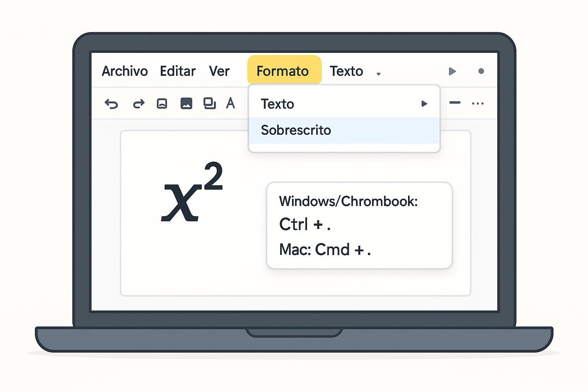Image resolution: width=588 pixels, height=392 pixels.
Task: Open the Ver menu
Action: [x=219, y=71]
